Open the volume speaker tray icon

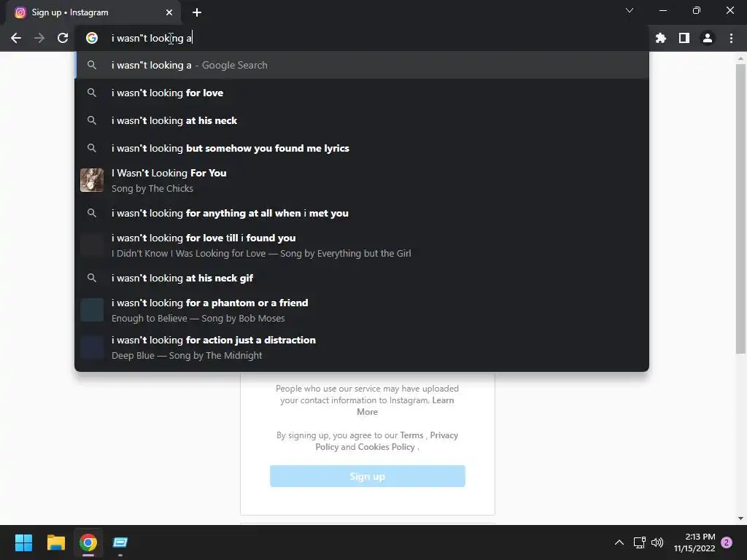[657, 542]
